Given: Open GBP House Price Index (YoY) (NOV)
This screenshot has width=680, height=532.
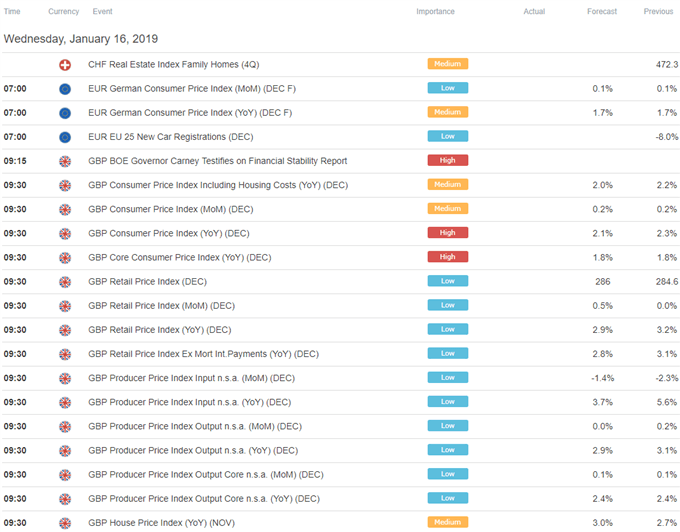Looking at the screenshot, I should (161, 523).
